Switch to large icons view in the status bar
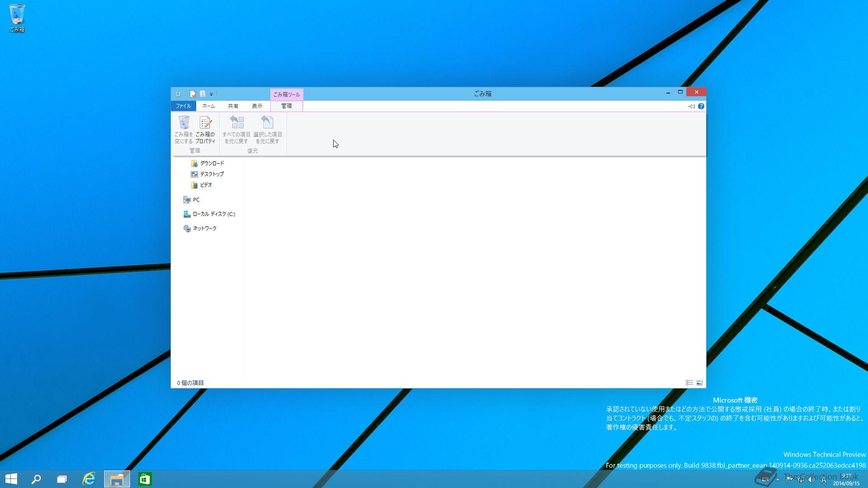This screenshot has width=868, height=488. pos(699,383)
